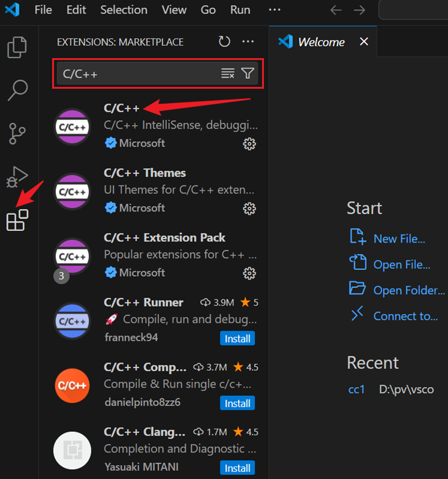
Task: Open the Run menu
Action: 240,10
